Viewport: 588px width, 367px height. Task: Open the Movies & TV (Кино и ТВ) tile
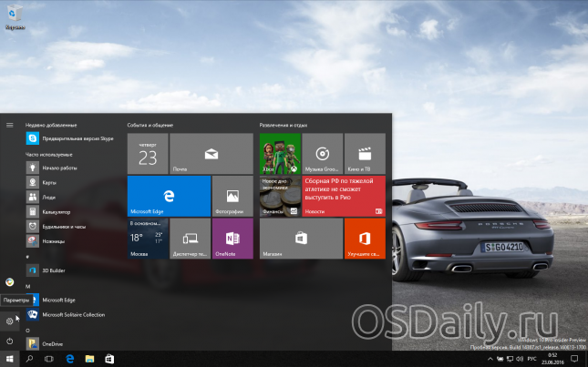tap(365, 153)
